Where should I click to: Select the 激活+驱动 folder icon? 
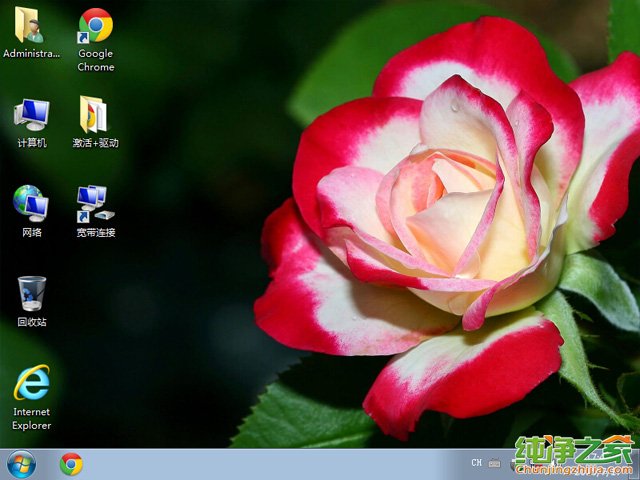[x=95, y=115]
